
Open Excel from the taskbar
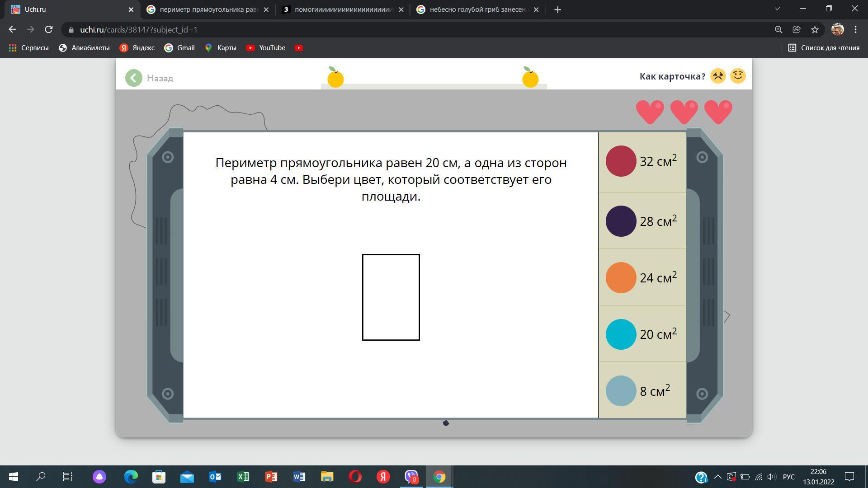point(243,477)
